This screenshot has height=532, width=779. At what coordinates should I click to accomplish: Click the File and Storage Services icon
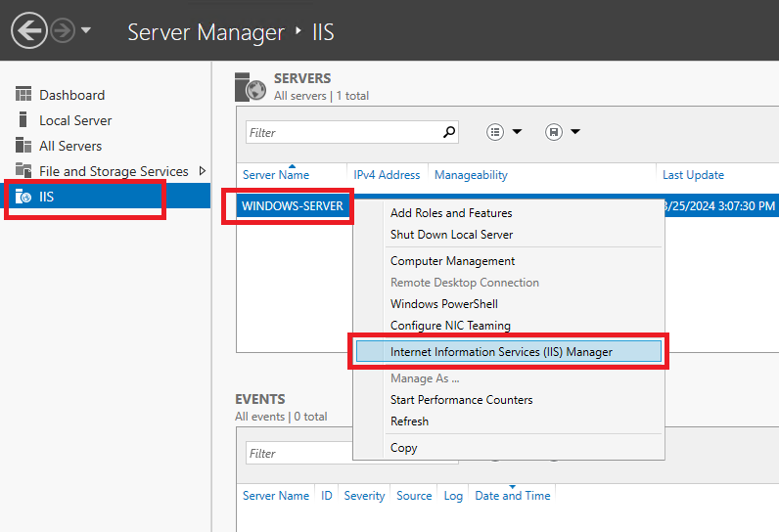pos(23,170)
